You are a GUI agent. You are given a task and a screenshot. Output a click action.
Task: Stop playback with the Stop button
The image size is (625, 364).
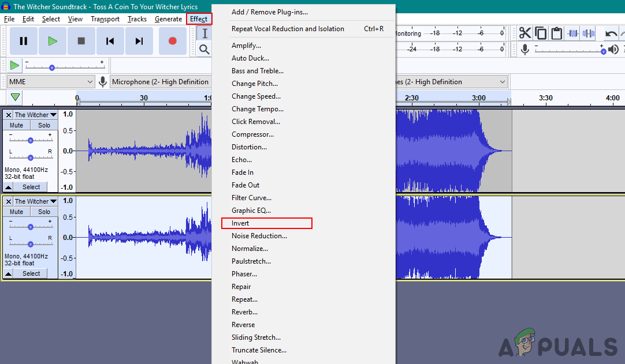[81, 40]
